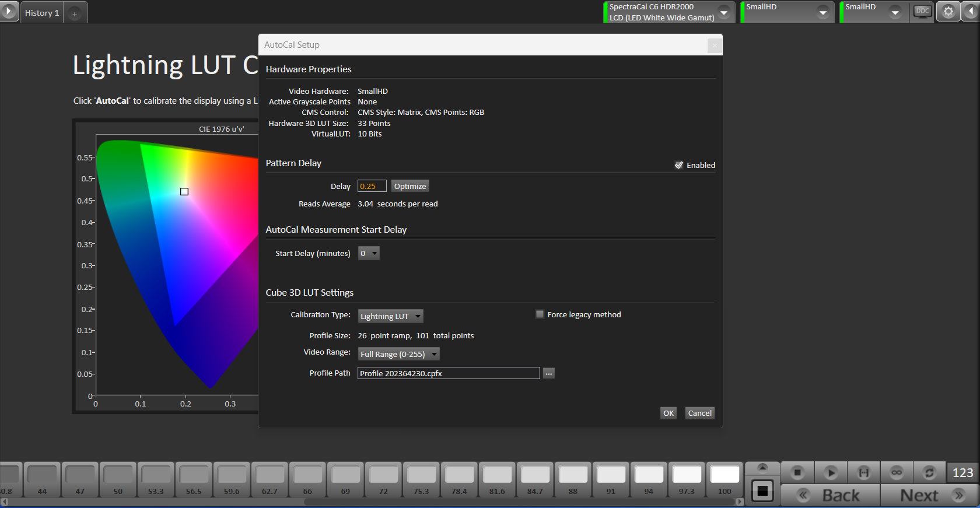Click the '10 Bits' VirtualLUT value
The image size is (980, 508).
coord(370,134)
